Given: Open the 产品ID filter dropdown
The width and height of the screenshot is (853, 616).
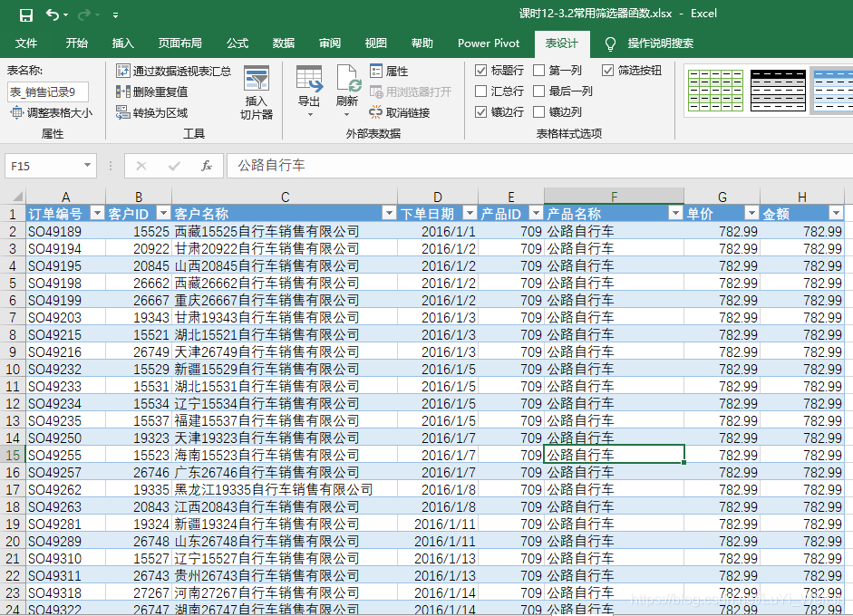Looking at the screenshot, I should click(x=536, y=213).
